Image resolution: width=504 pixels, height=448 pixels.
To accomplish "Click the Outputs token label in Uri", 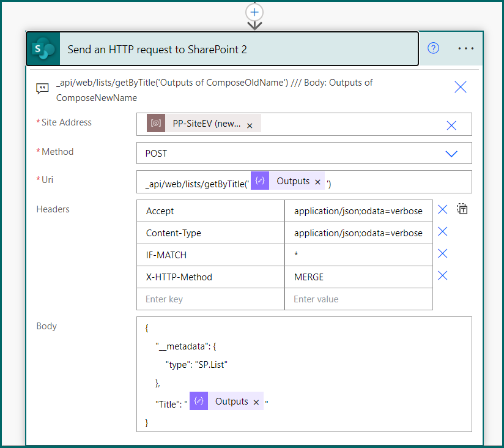I will click(293, 181).
